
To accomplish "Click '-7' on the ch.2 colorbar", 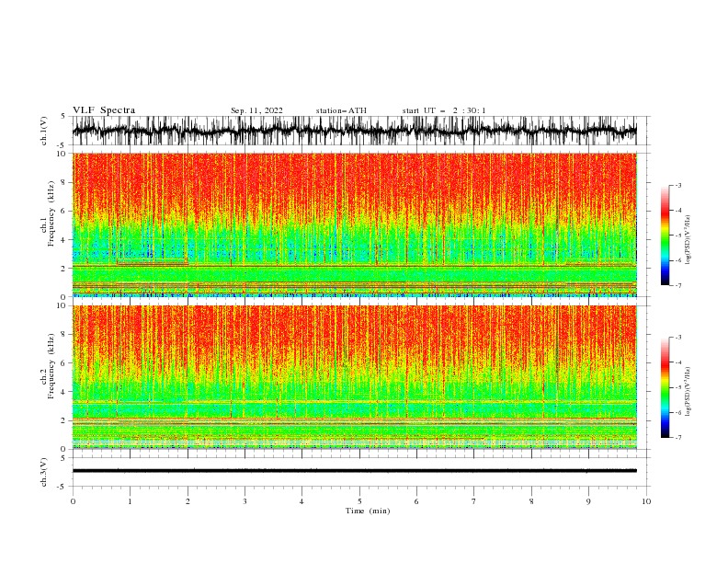I will (677, 437).
